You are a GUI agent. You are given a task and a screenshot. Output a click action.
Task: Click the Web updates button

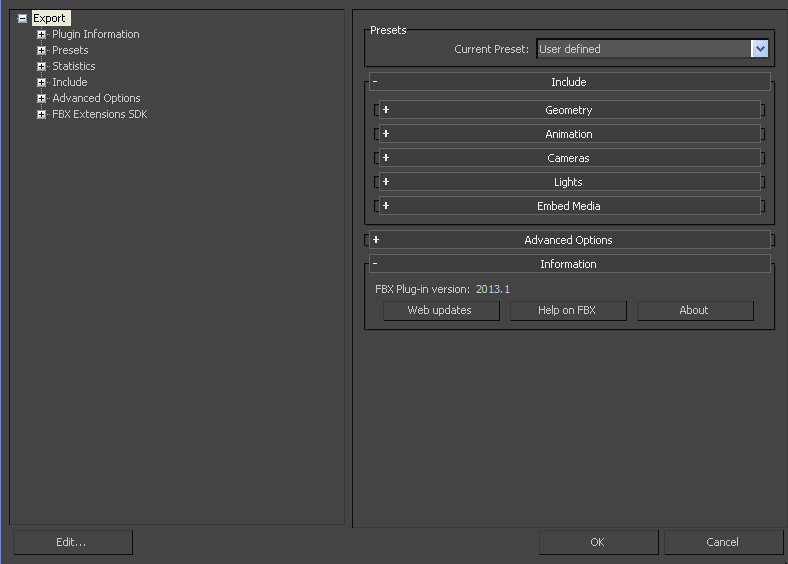pyautogui.click(x=439, y=310)
